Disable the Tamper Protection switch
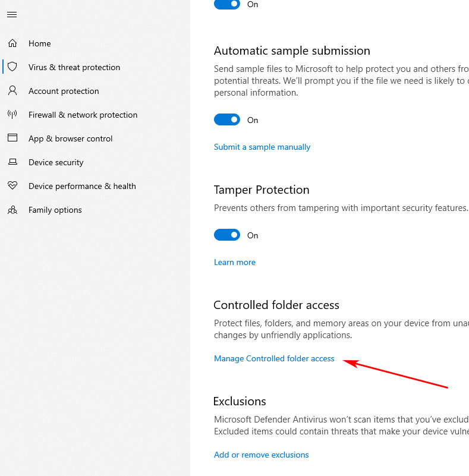 pyautogui.click(x=226, y=235)
